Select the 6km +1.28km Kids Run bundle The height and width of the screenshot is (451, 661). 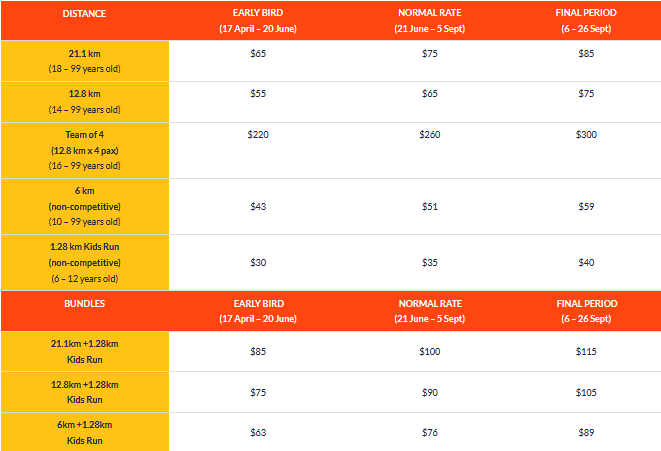click(x=85, y=432)
